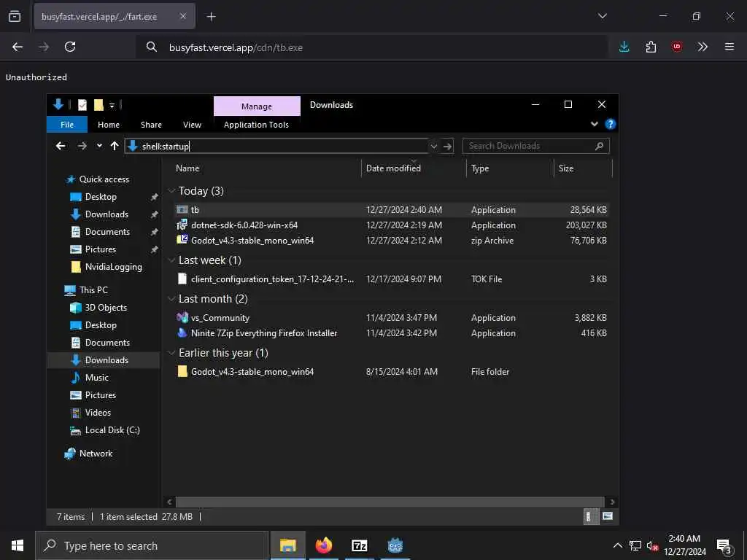747x560 pixels.
Task: Open pinned Pictures under Quick access
Action: pyautogui.click(x=100, y=249)
